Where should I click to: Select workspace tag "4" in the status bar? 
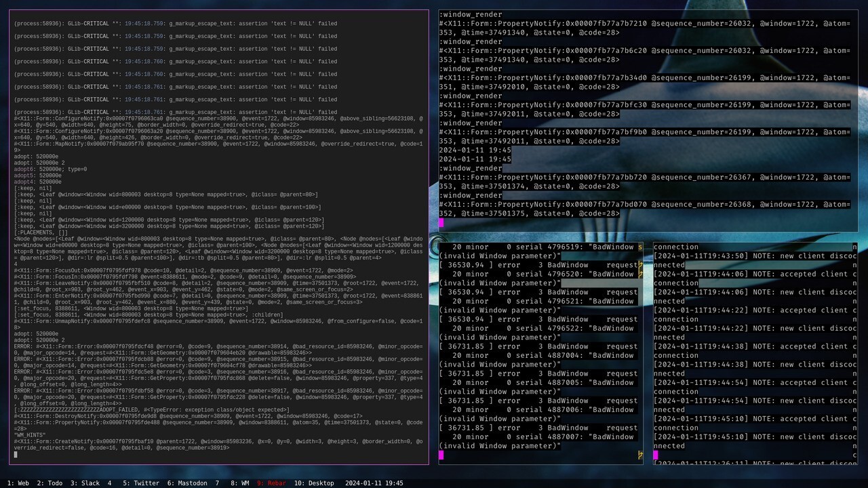coord(108,483)
